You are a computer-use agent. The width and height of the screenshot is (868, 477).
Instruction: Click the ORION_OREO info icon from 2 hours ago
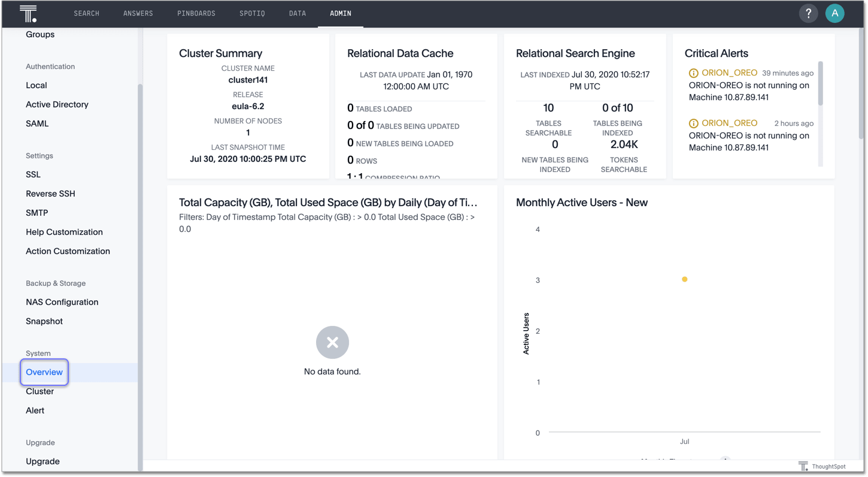pos(693,123)
